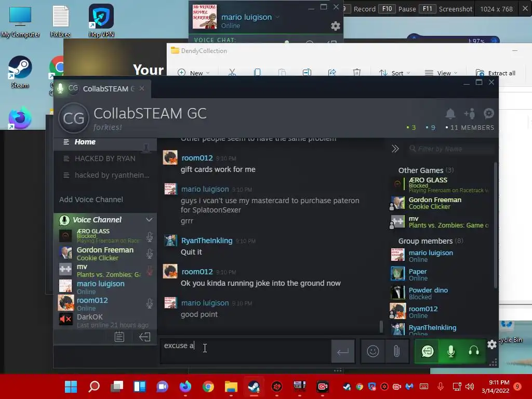This screenshot has width=532, height=399.
Task: Collapse the member list with double-chevron icon
Action: pos(395,149)
